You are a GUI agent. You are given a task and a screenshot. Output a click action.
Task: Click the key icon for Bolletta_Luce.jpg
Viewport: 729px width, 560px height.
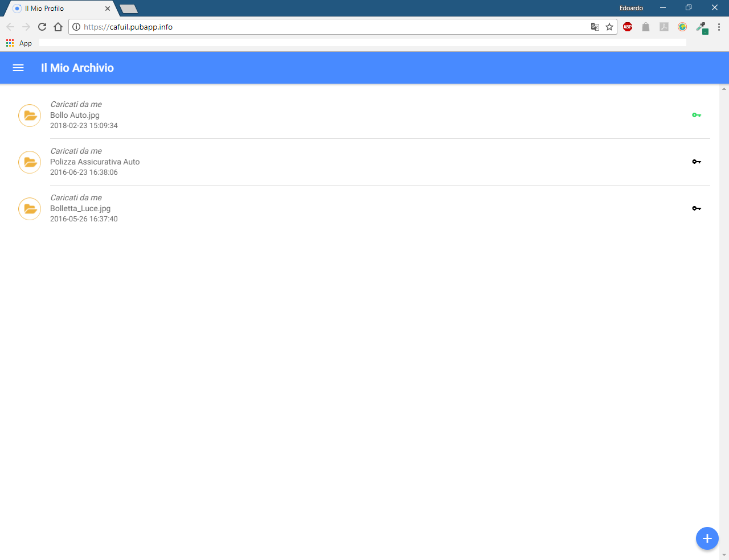click(x=697, y=208)
